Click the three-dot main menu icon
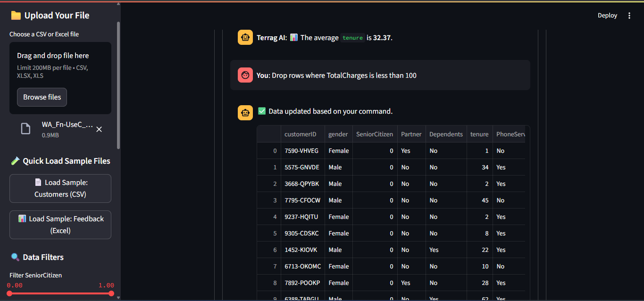This screenshot has width=644, height=301. (629, 16)
